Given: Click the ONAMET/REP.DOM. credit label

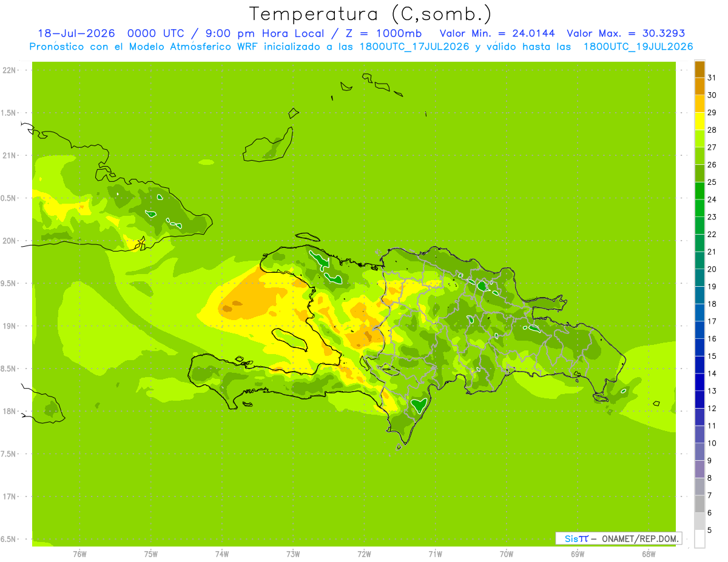Looking at the screenshot, I should (x=640, y=538).
